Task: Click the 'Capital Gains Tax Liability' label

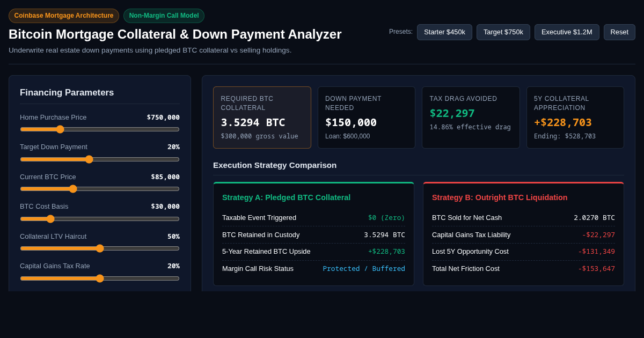Action: (x=471, y=234)
